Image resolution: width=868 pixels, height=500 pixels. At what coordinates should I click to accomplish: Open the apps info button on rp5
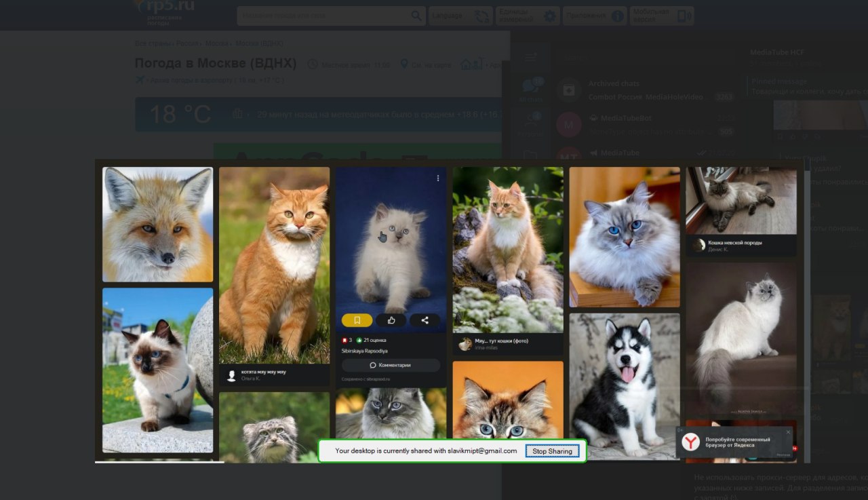(618, 16)
